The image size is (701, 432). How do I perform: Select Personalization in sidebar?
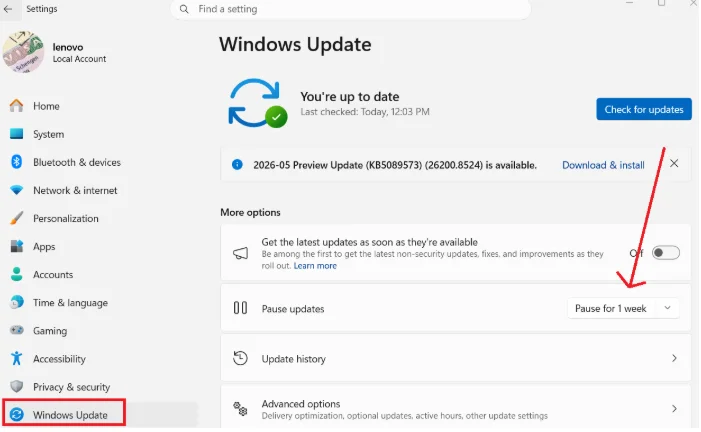[66, 219]
